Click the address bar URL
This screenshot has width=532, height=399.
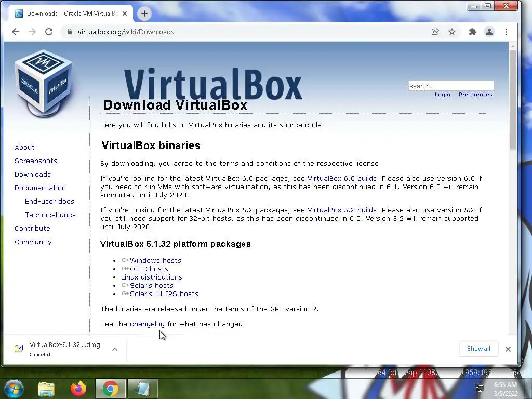[x=126, y=32]
